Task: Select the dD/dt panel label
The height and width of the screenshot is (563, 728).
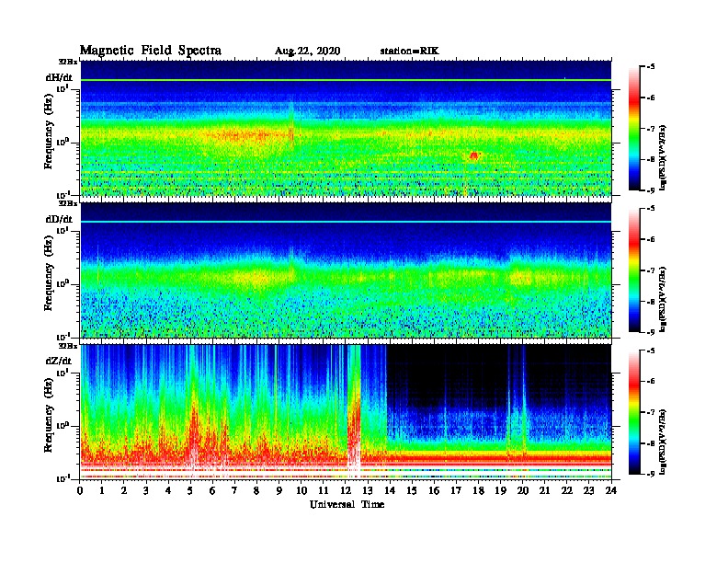Action: point(59,219)
